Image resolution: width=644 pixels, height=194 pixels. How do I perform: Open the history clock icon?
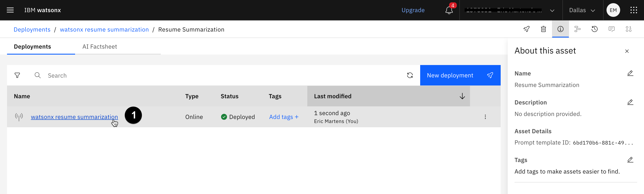tap(595, 29)
